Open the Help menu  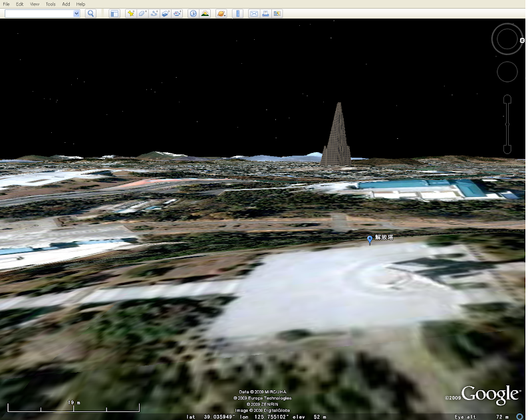coord(80,4)
